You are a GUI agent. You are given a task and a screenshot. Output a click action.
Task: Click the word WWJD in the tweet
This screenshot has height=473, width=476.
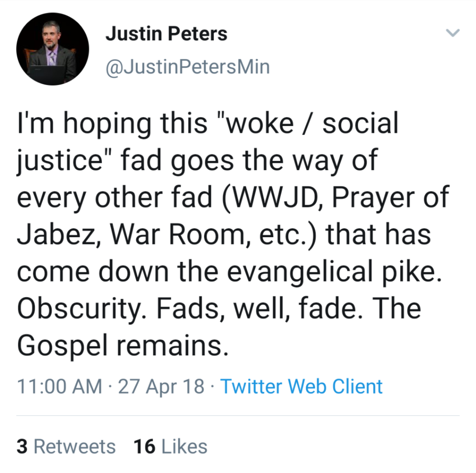point(274,197)
